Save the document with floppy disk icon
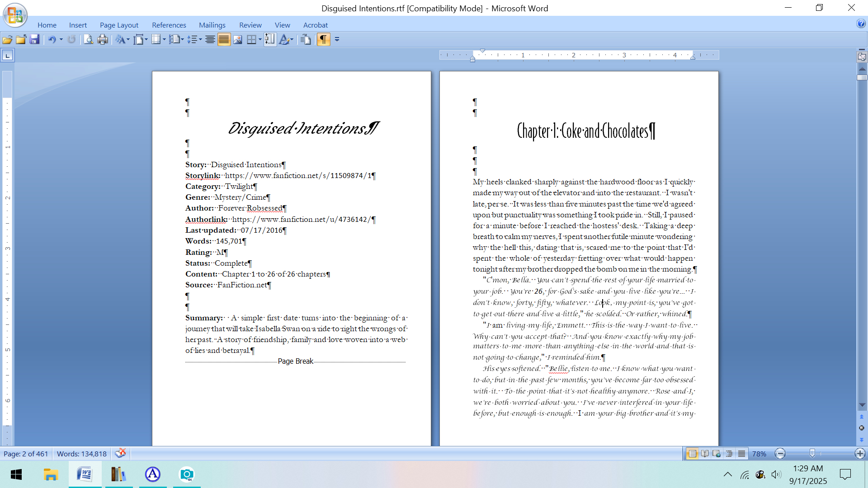This screenshot has height=488, width=868. (34, 40)
